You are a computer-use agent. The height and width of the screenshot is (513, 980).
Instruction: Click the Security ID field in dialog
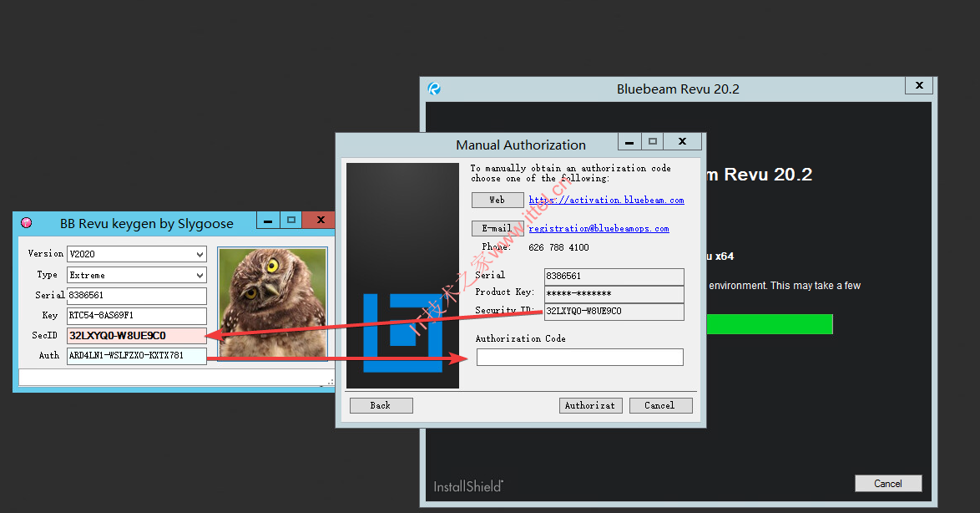614,312
